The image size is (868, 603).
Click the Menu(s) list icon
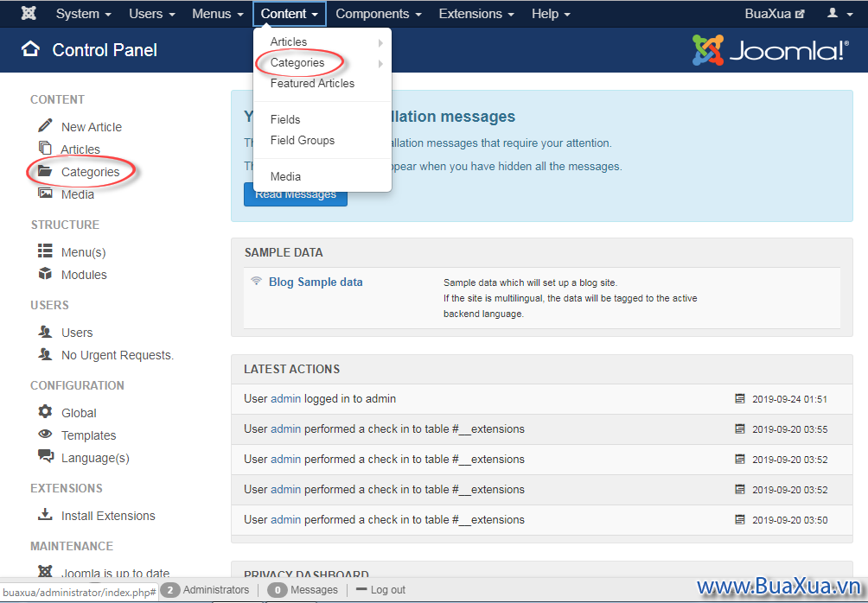(45, 251)
